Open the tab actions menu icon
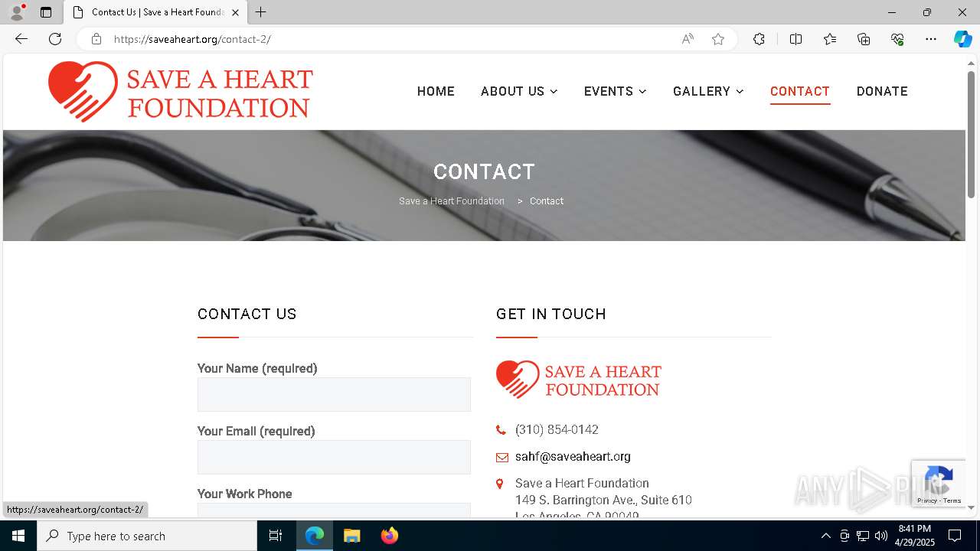The image size is (980, 551). coord(46,12)
